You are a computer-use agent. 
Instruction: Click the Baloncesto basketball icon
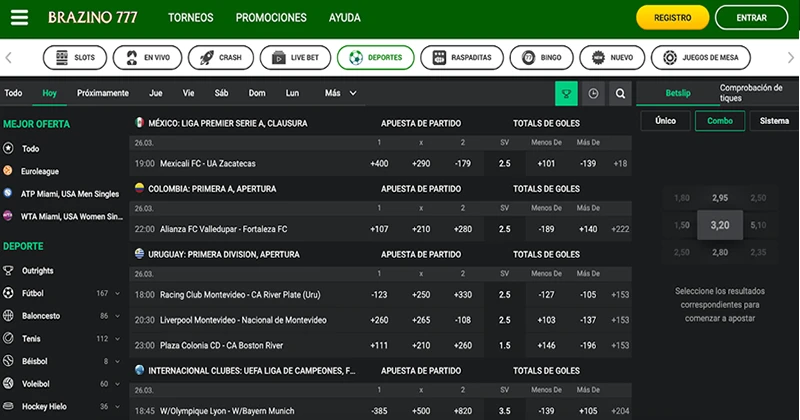(x=8, y=315)
